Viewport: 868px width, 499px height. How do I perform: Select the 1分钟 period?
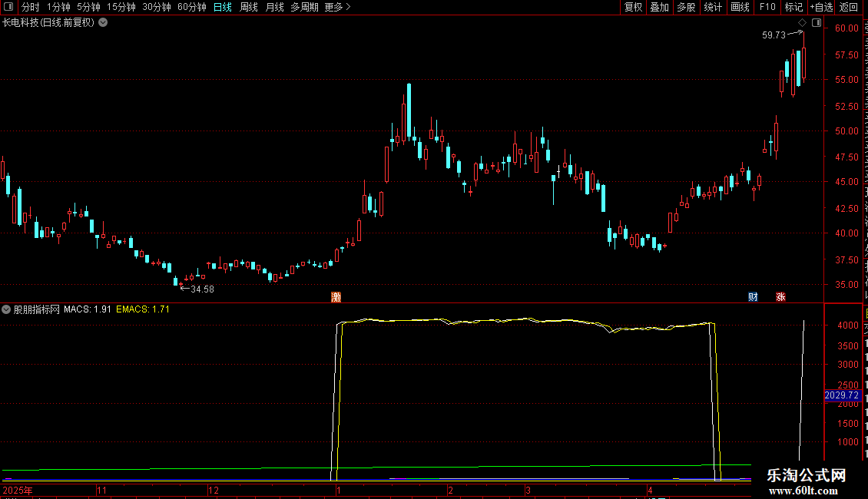pyautogui.click(x=58, y=7)
